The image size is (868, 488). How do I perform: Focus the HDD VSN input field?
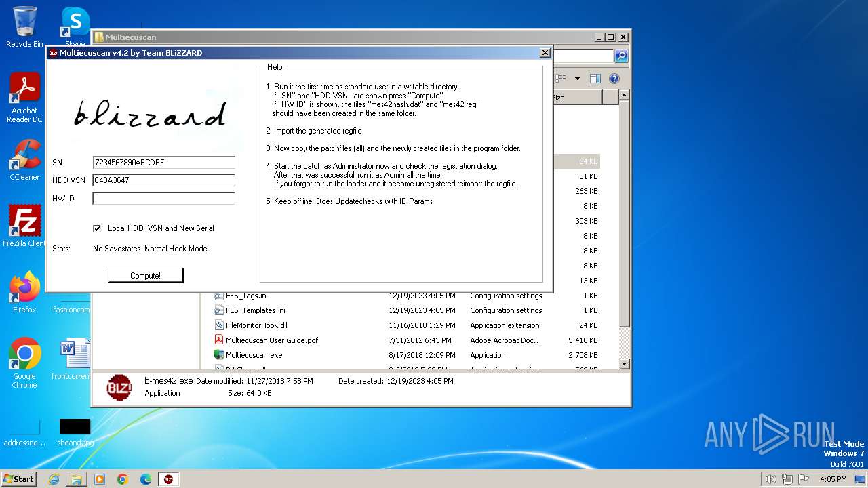coord(163,180)
